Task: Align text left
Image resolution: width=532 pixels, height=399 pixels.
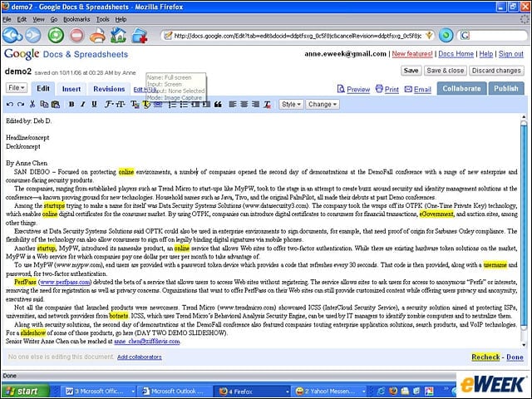Action: (233, 105)
